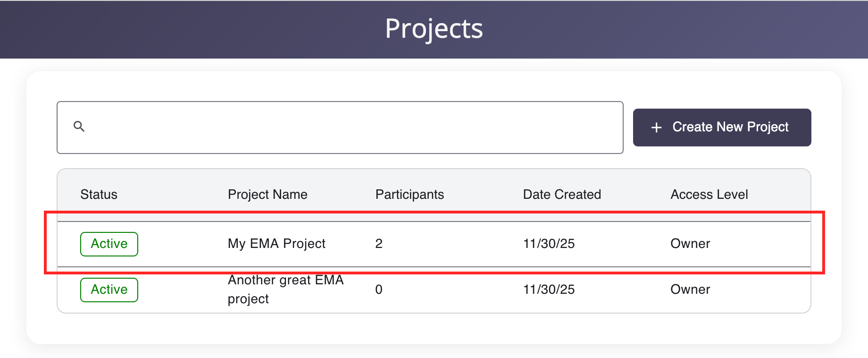Click the Active badge for Another great EMA project

point(109,290)
